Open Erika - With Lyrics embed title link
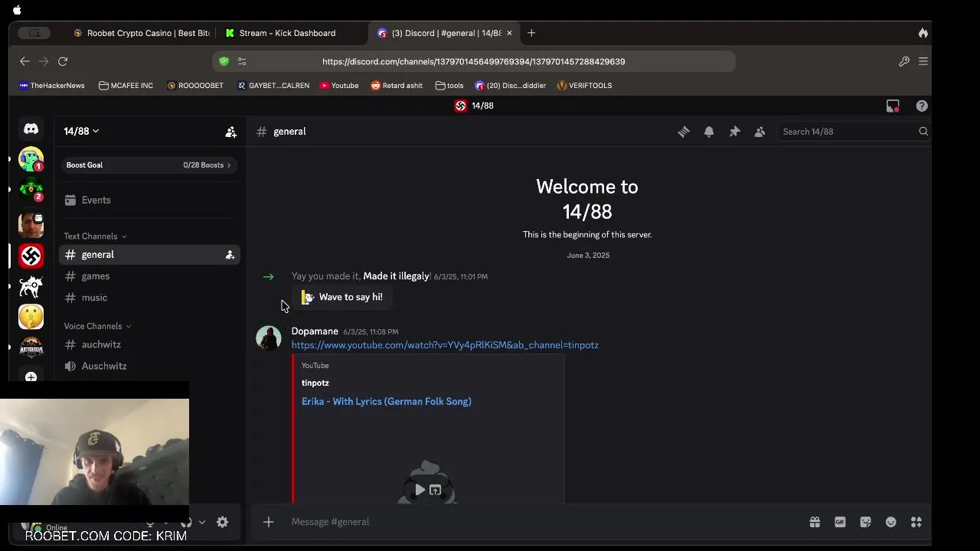Viewport: 980px width, 551px height. (386, 401)
